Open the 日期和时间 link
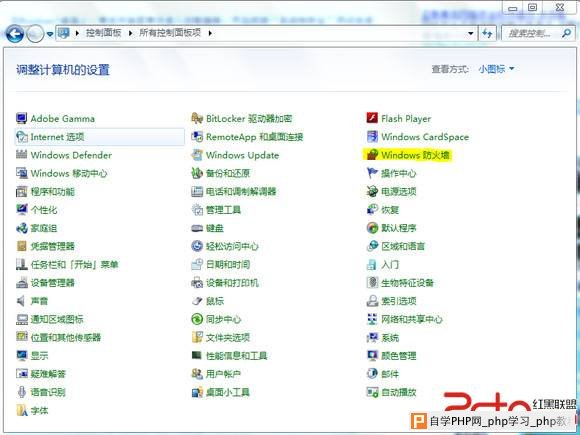The width and height of the screenshot is (580, 435). (x=228, y=264)
